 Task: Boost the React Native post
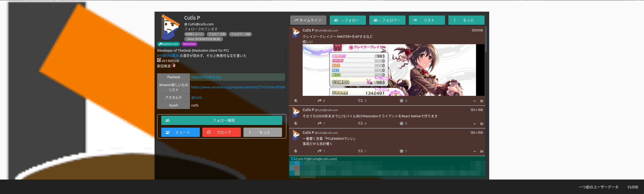pyautogui.click(x=361, y=123)
